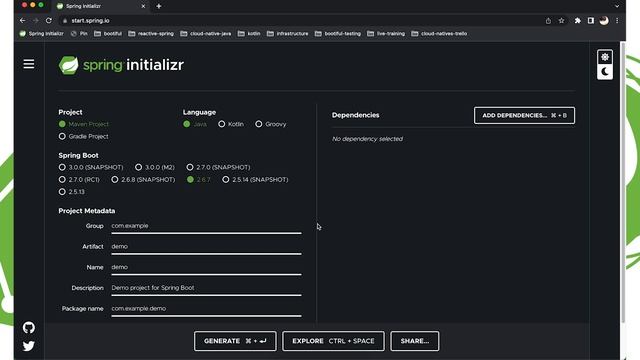The image size is (640, 360).
Task: Select Spring Boot 2.5.13
Action: [x=62, y=192]
